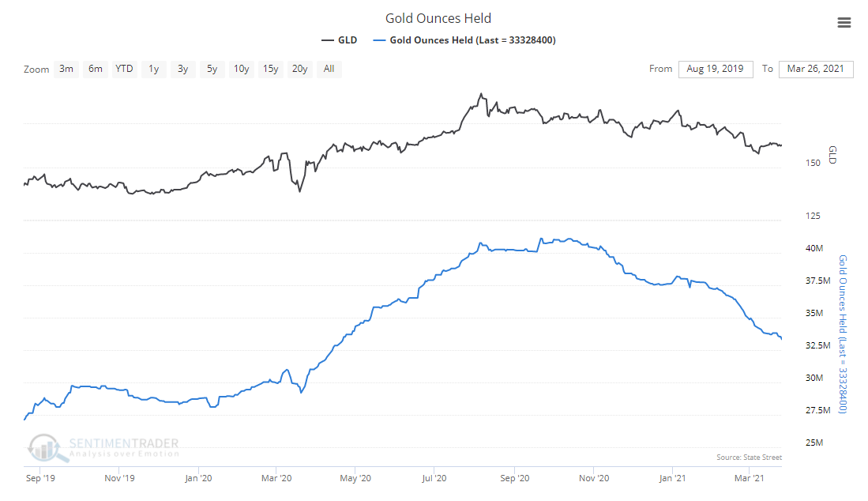Select the 3m zoom range
The width and height of the screenshot is (868, 501).
click(66, 69)
